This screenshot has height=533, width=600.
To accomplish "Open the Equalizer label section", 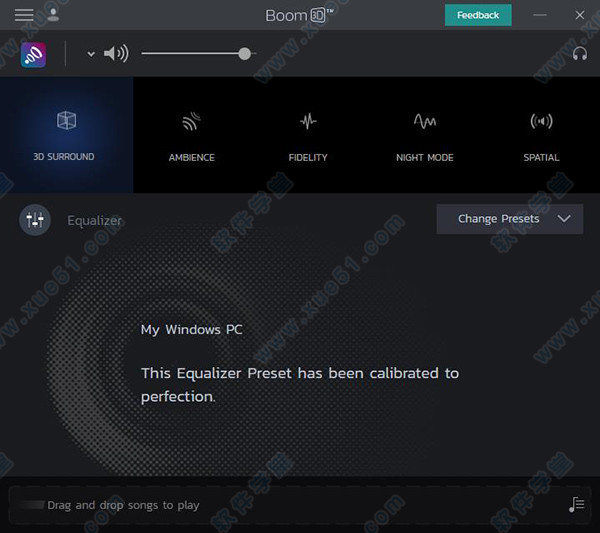I will click(93, 219).
